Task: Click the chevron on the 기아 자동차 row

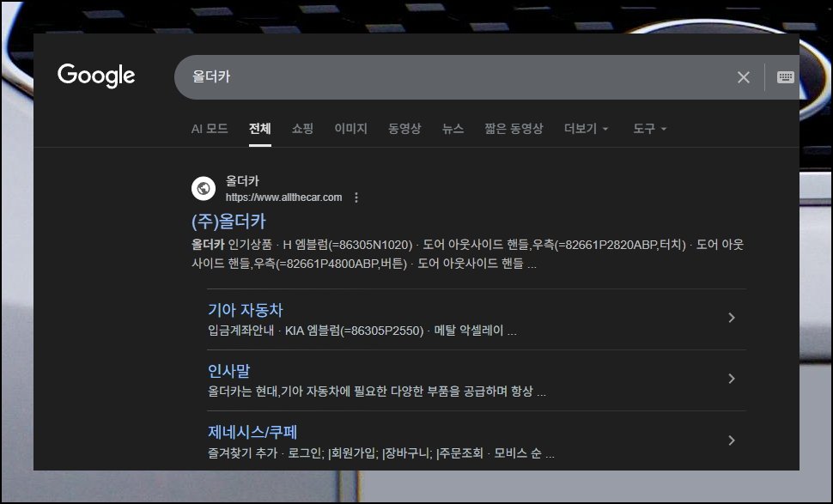Action: pyautogui.click(x=732, y=318)
